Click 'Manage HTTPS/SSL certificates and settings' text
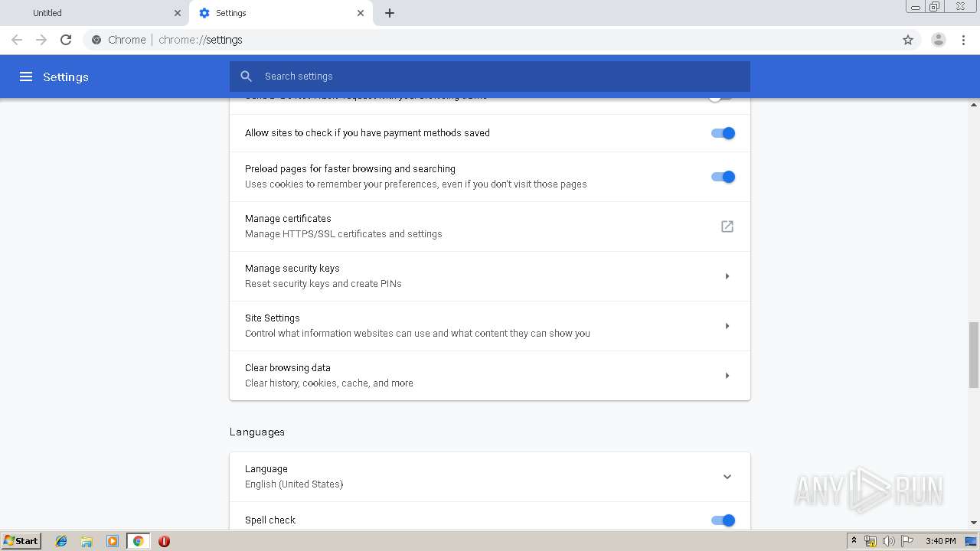The image size is (980, 551). (x=344, y=234)
